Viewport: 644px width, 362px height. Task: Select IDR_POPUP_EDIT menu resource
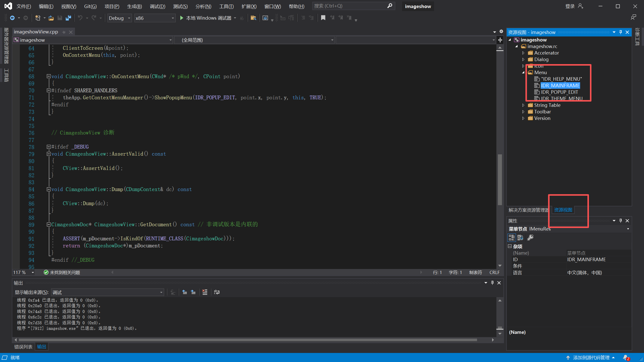click(x=559, y=92)
